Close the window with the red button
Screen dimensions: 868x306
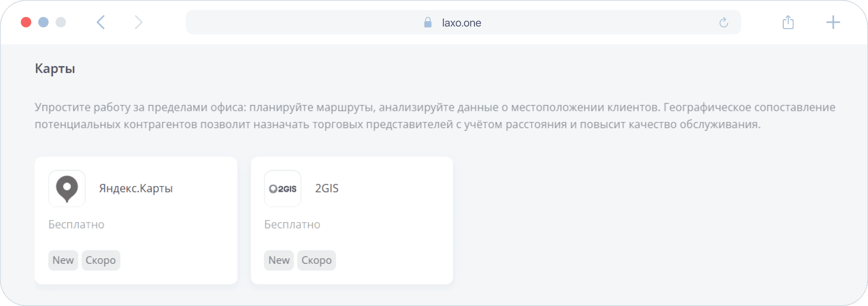[26, 22]
